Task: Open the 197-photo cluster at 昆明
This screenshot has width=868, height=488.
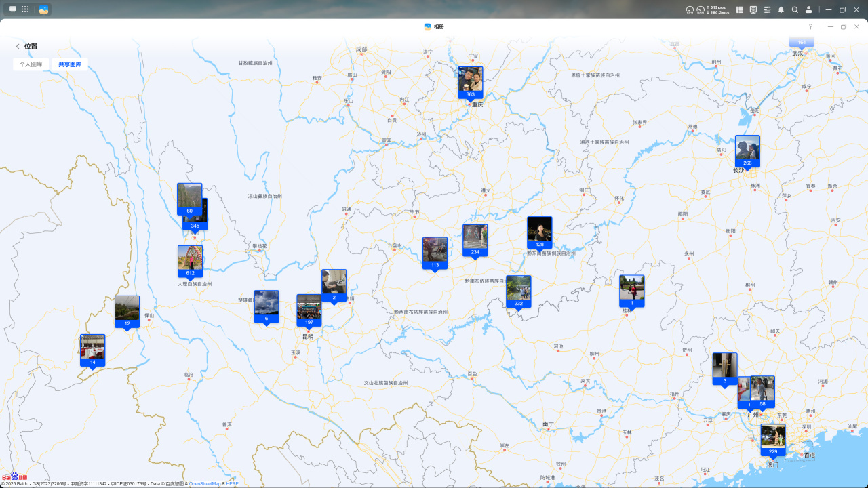Action: (309, 310)
